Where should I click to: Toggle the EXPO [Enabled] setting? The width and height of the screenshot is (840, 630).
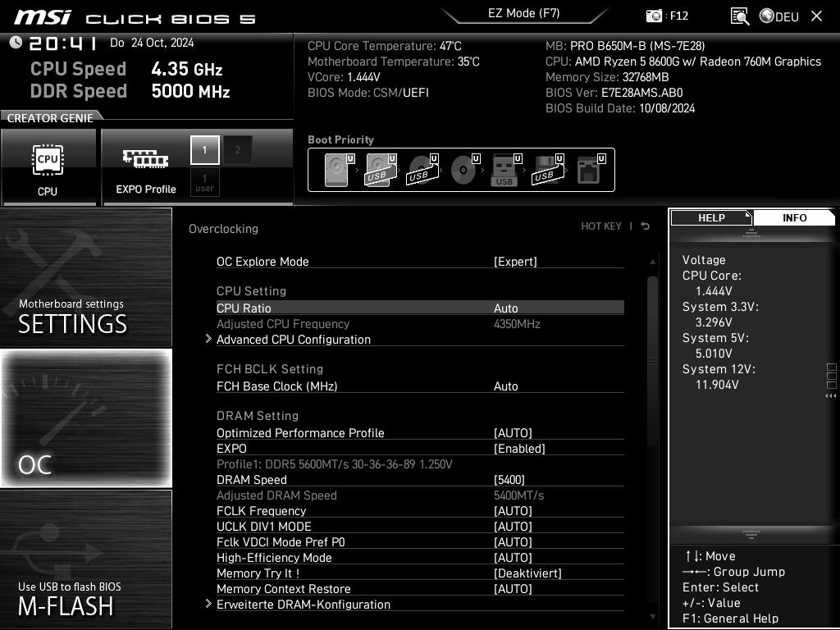[519, 449]
